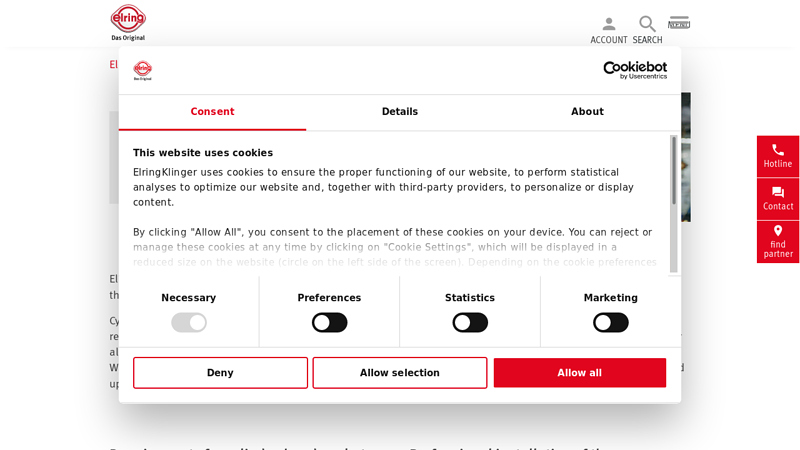Screen dimensions: 800x450
Task: Open the Contact chat icon
Action: pyautogui.click(x=778, y=192)
